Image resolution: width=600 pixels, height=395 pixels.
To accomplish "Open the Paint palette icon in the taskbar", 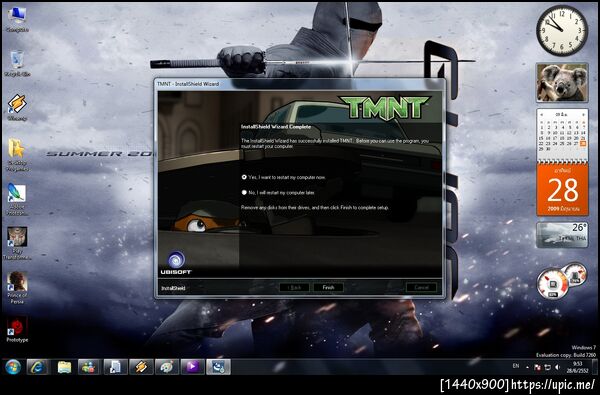I will click(x=166, y=367).
